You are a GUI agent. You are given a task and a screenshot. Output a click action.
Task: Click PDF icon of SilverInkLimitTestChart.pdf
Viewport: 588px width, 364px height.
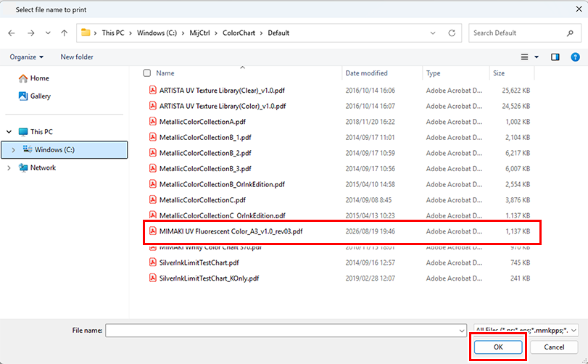tap(153, 262)
